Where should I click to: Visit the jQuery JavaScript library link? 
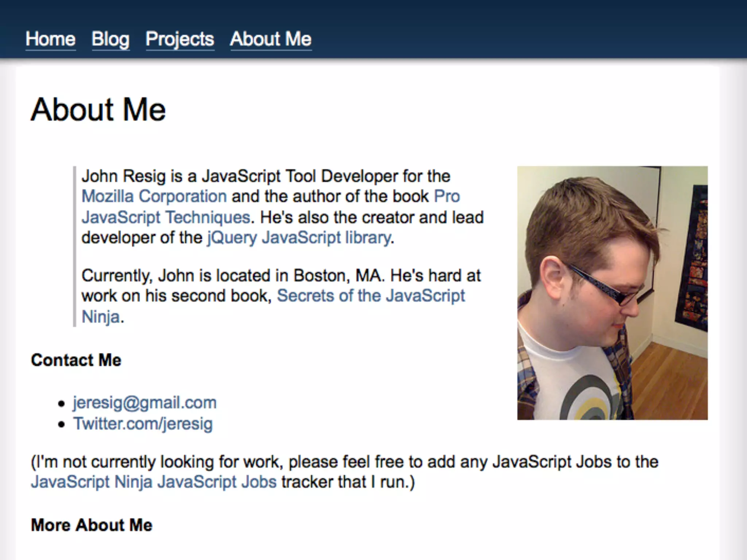(x=299, y=238)
